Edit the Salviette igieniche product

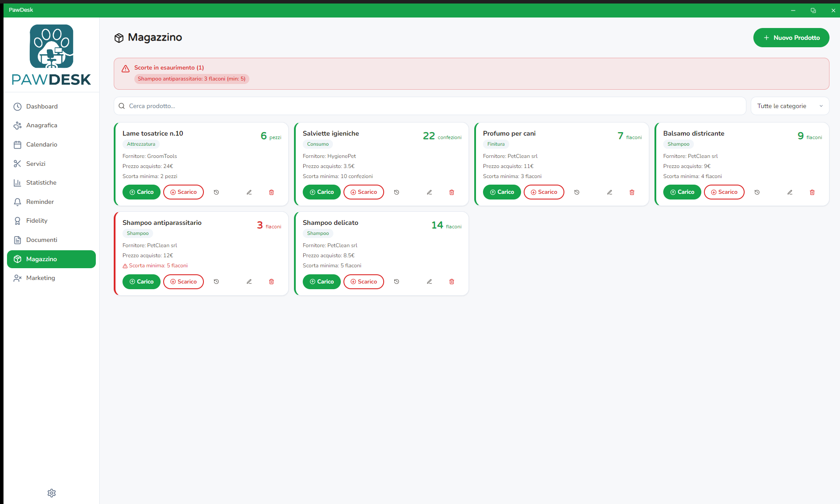429,192
